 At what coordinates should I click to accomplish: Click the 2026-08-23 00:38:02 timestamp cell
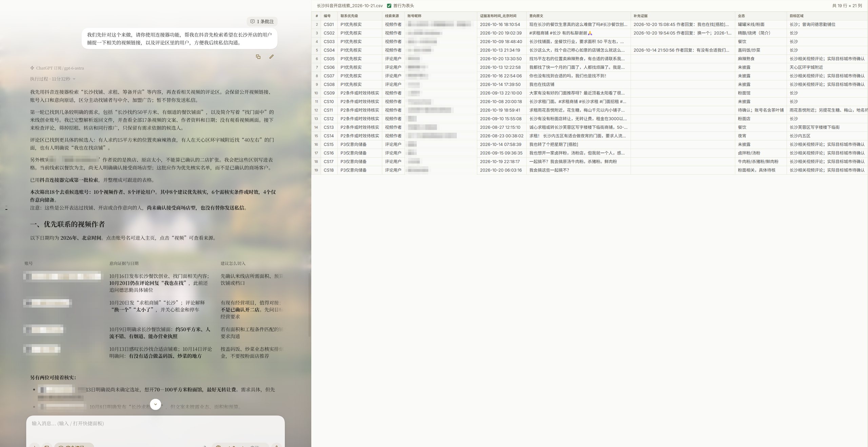click(501, 136)
